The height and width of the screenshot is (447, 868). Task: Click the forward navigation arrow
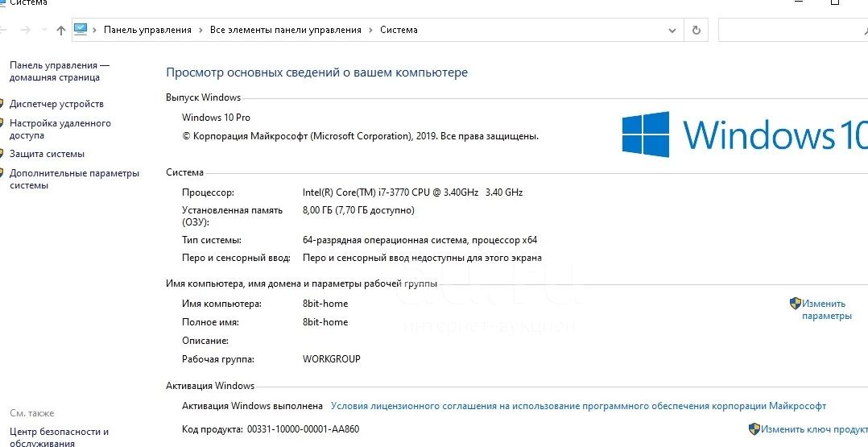pos(27,31)
